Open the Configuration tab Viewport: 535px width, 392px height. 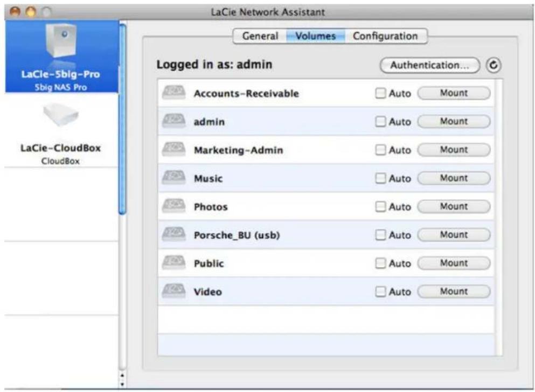[386, 36]
